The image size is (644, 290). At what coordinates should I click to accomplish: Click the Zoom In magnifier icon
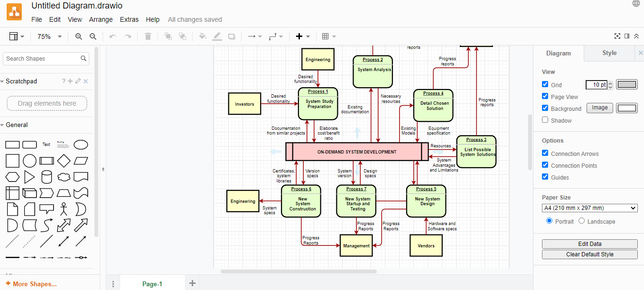click(79, 36)
